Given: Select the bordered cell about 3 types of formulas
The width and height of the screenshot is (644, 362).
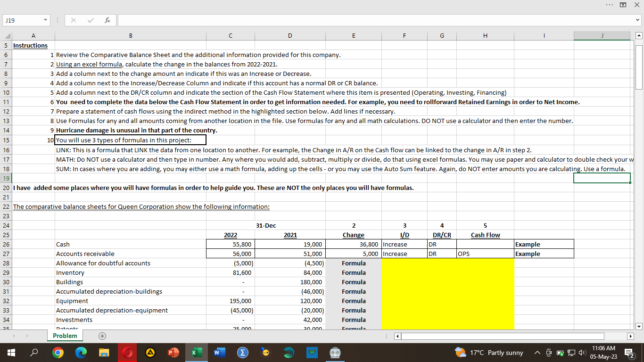Looking at the screenshot, I should [x=131, y=140].
